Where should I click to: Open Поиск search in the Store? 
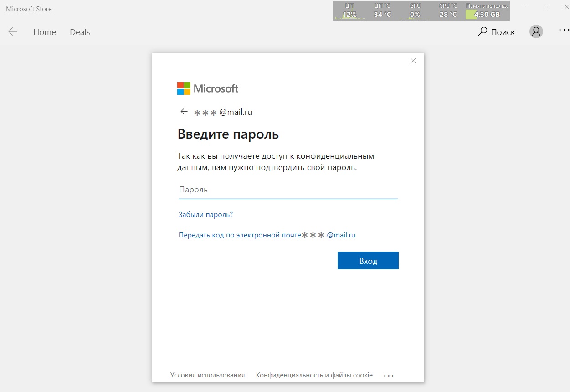point(496,32)
